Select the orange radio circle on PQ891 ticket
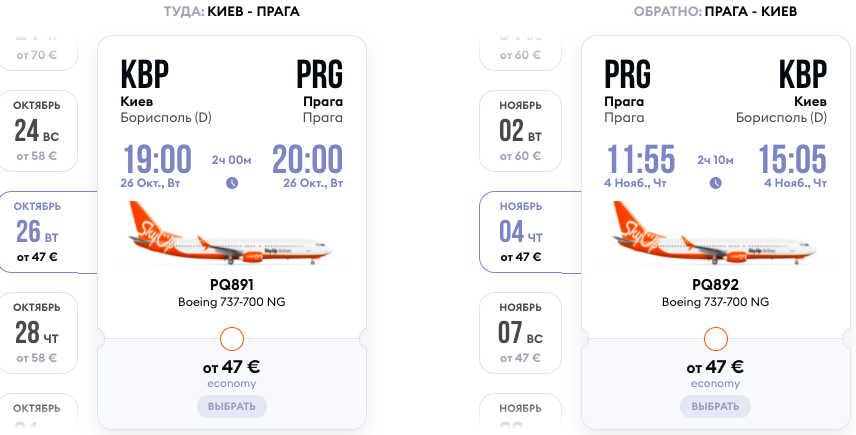 232,339
